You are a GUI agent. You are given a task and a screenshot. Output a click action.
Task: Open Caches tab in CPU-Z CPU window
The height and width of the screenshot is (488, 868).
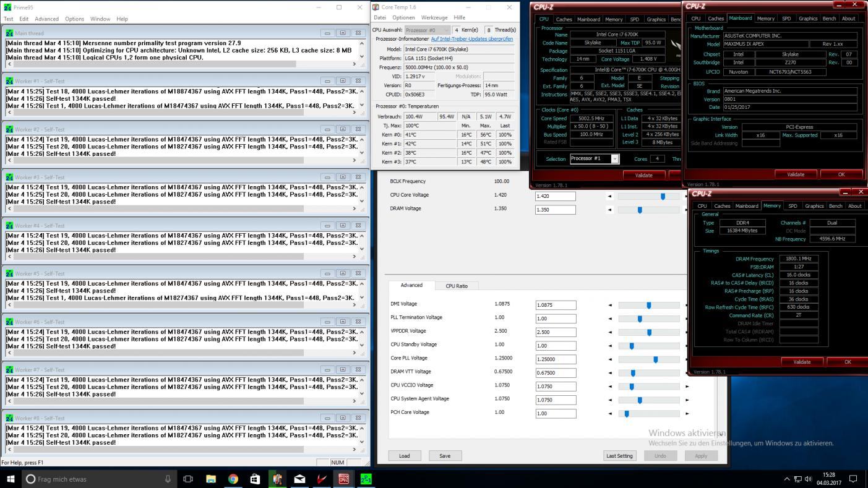(x=564, y=19)
